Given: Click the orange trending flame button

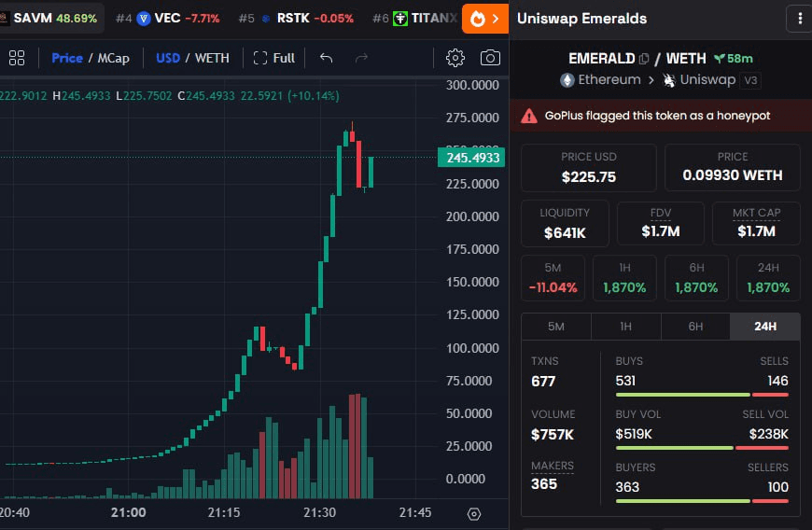Looking at the screenshot, I should pyautogui.click(x=485, y=19).
